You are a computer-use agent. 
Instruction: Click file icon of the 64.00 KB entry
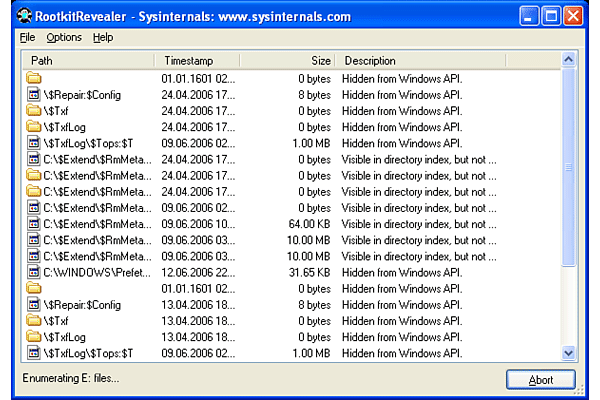pyautogui.click(x=34, y=224)
